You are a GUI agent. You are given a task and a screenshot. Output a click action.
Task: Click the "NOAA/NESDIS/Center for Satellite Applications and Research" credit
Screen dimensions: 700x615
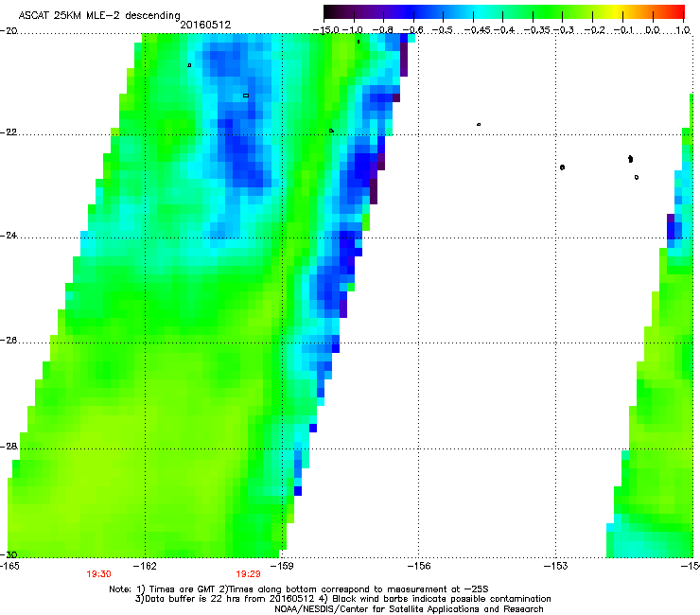[409, 609]
